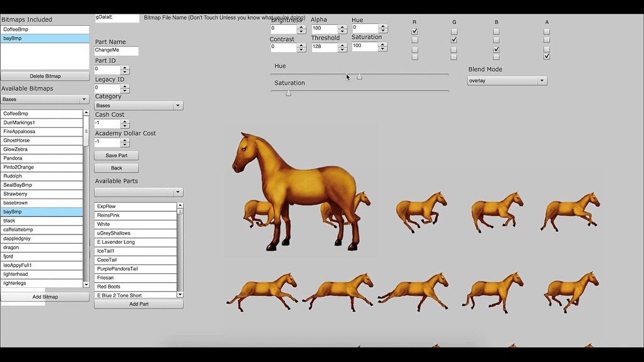The height and width of the screenshot is (362, 644).
Task: Select Red Boots in the parts list
Action: coord(135,286)
